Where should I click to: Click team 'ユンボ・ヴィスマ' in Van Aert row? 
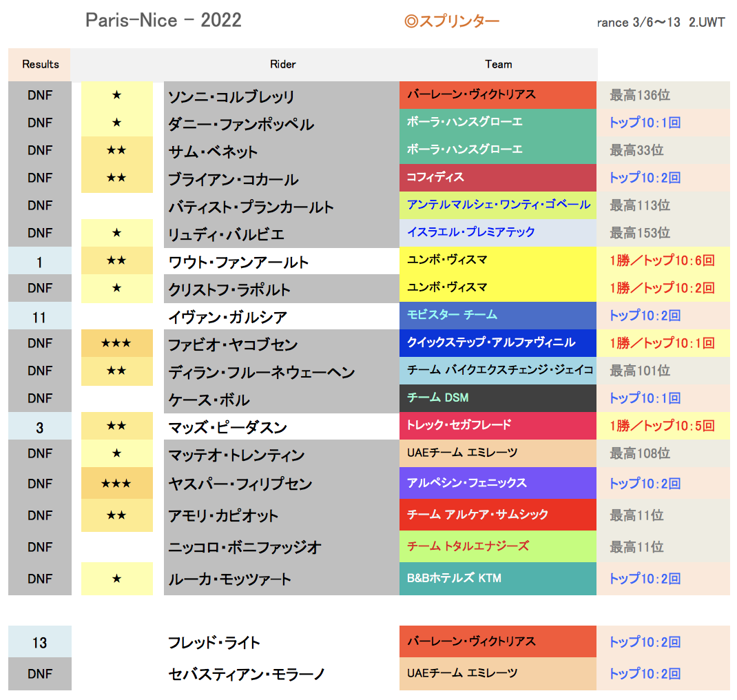(498, 260)
